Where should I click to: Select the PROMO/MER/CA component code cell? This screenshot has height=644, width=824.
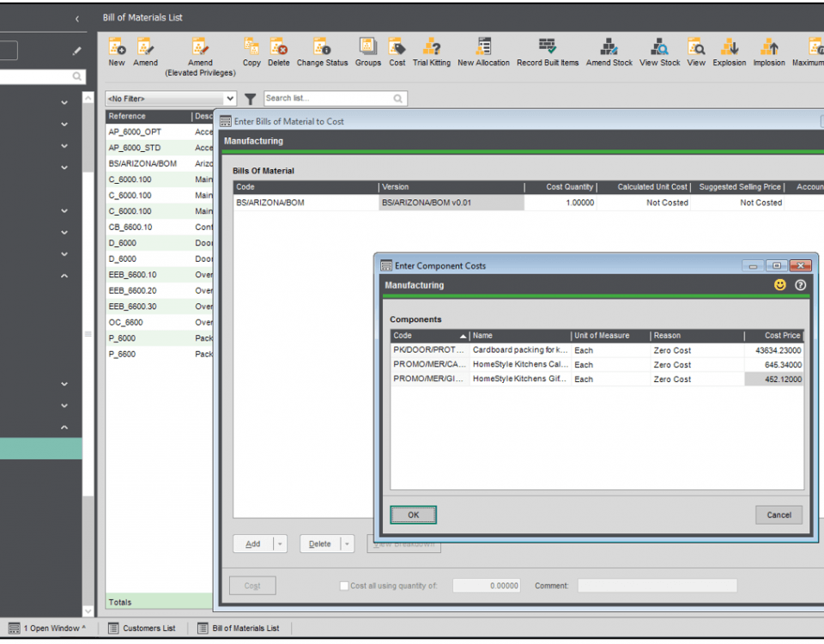tap(430, 365)
